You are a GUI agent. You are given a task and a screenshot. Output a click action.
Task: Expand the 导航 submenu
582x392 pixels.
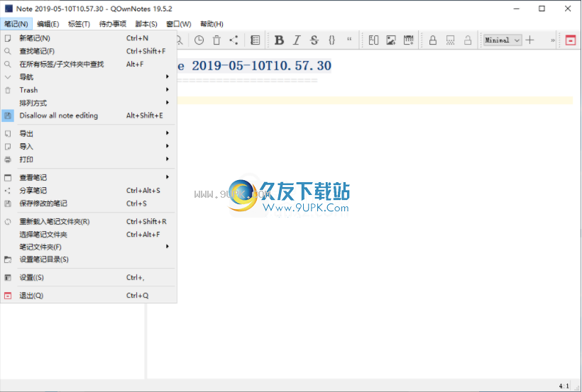point(89,77)
